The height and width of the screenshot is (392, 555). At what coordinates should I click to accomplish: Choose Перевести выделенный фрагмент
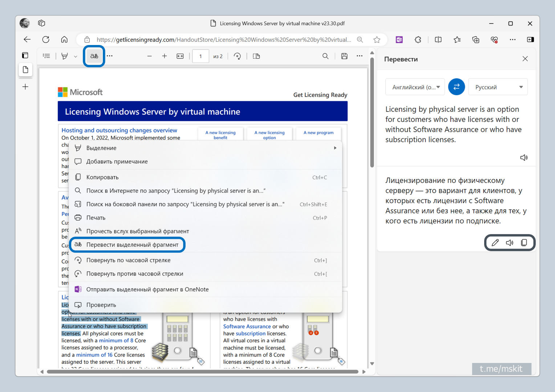206,245
